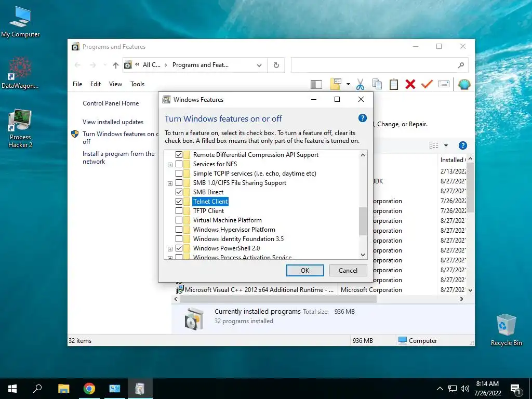The height and width of the screenshot is (399, 532).
Task: Uncheck Remote Differential Compression API Support
Action: 179,155
